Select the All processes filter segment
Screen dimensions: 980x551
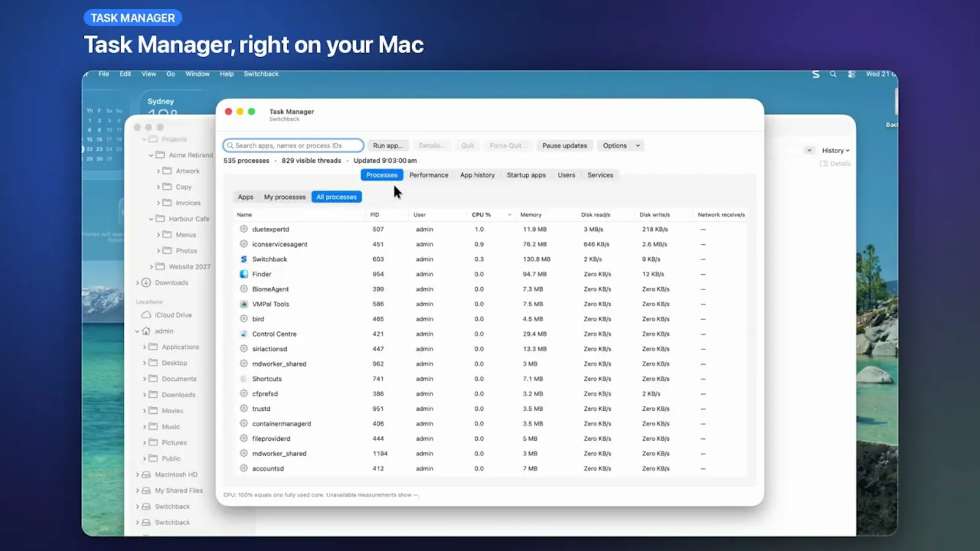pyautogui.click(x=336, y=197)
